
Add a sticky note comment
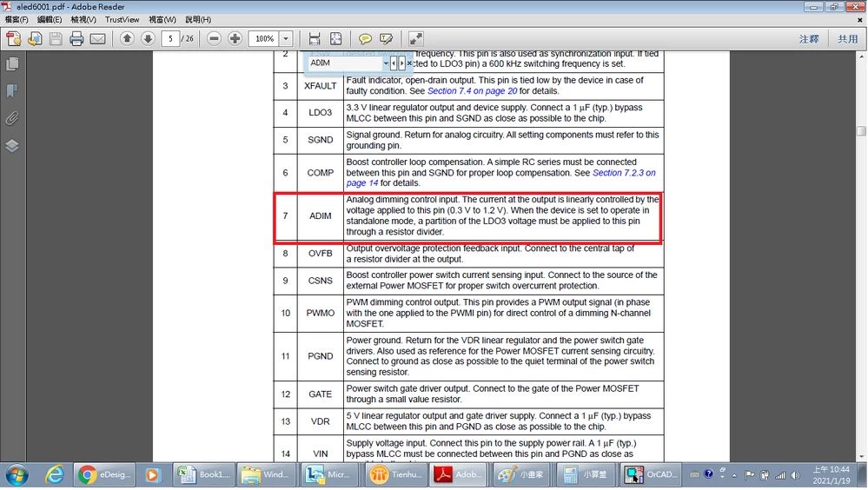pyautogui.click(x=365, y=39)
